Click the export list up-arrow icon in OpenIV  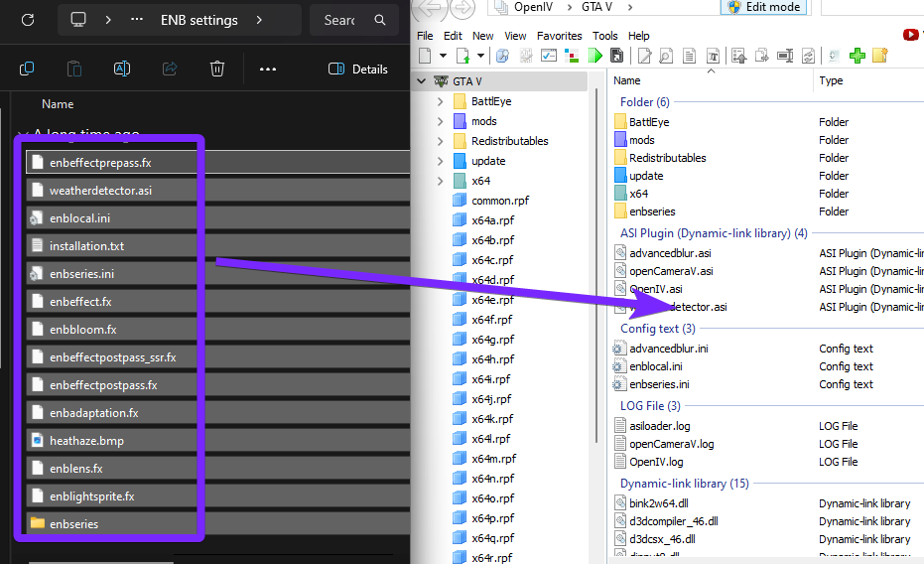pos(739,56)
